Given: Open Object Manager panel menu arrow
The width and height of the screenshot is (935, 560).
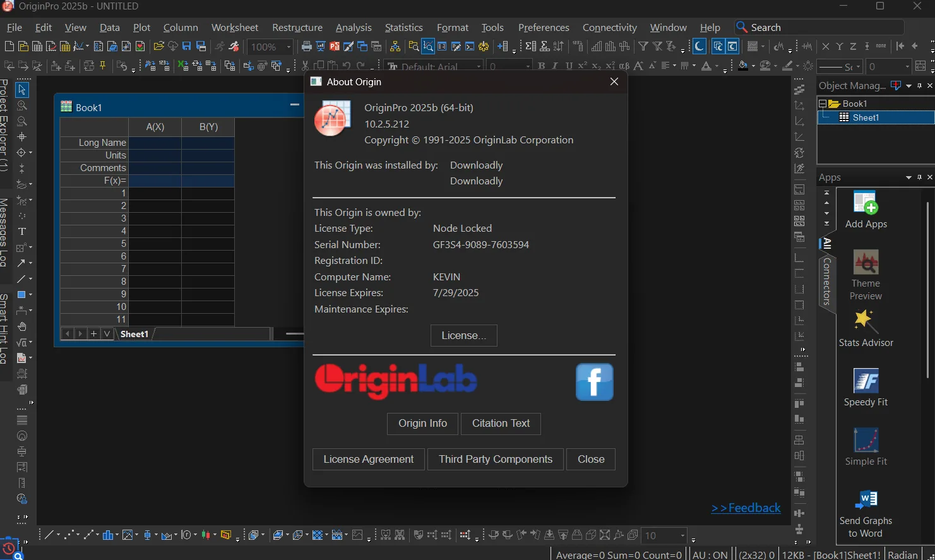Looking at the screenshot, I should click(908, 86).
